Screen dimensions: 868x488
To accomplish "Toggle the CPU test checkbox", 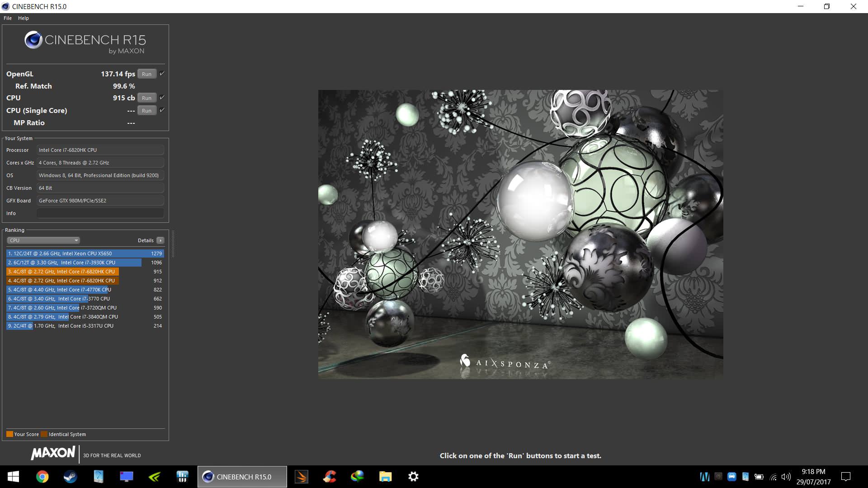I will pos(162,98).
